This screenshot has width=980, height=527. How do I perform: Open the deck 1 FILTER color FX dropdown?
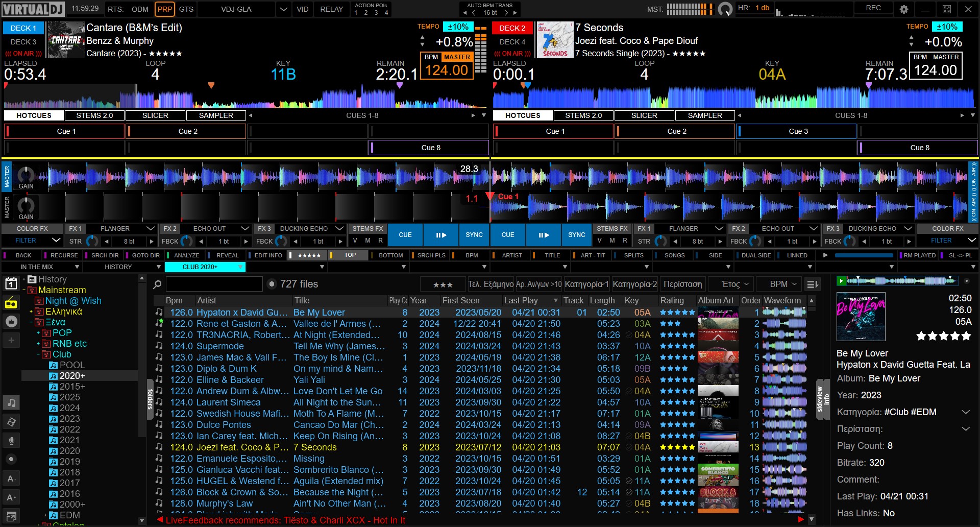(x=56, y=240)
